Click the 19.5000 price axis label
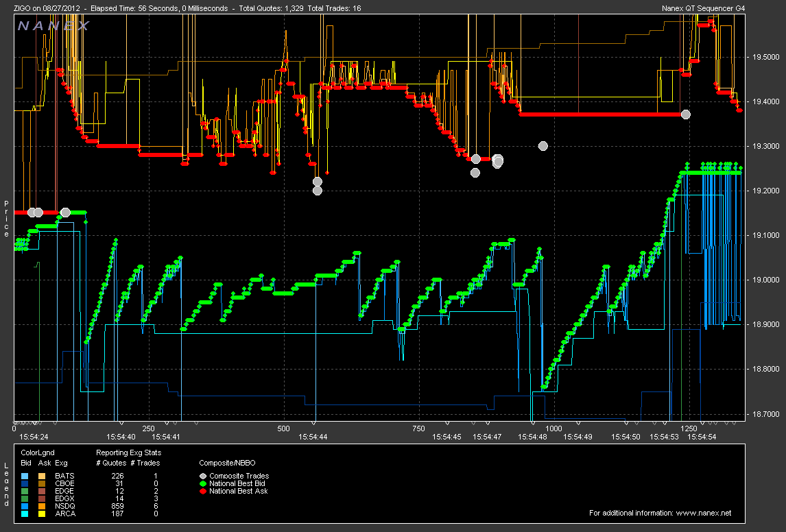Image resolution: width=786 pixels, height=532 pixels. point(765,57)
